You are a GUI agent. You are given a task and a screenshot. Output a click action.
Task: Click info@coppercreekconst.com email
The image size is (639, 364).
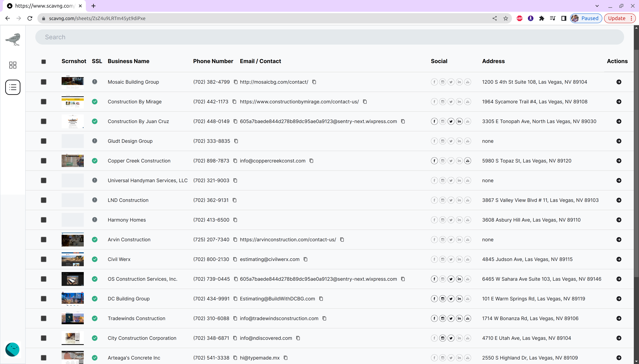[x=273, y=161]
